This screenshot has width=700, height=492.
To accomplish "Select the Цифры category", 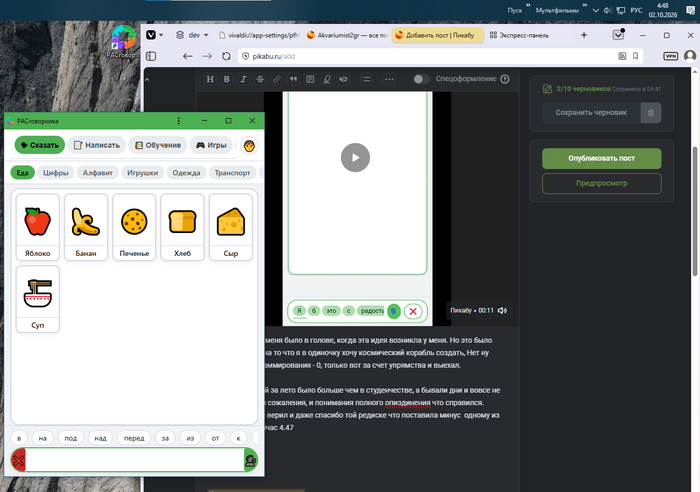I will [x=56, y=173].
